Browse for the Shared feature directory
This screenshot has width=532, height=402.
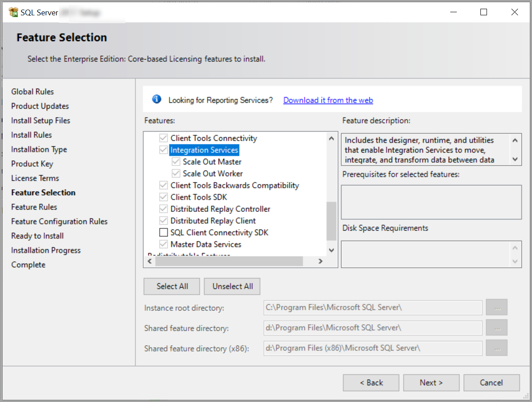496,328
